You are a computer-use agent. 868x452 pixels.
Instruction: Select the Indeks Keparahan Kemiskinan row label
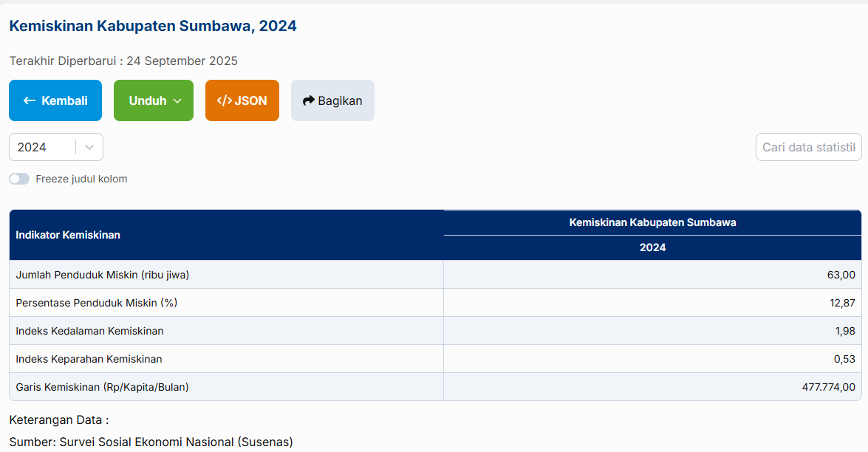pos(89,359)
